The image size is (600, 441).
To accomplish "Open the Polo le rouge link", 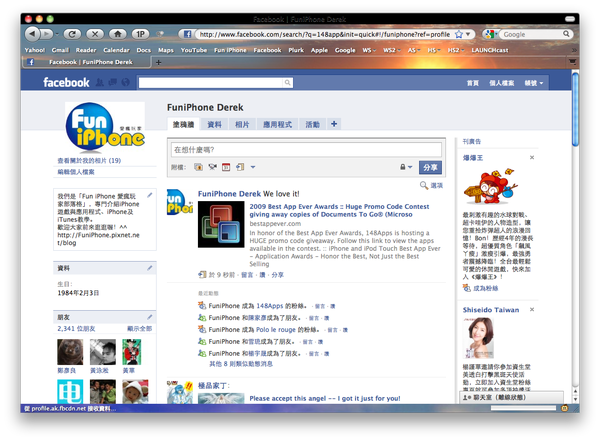I will pyautogui.click(x=276, y=330).
